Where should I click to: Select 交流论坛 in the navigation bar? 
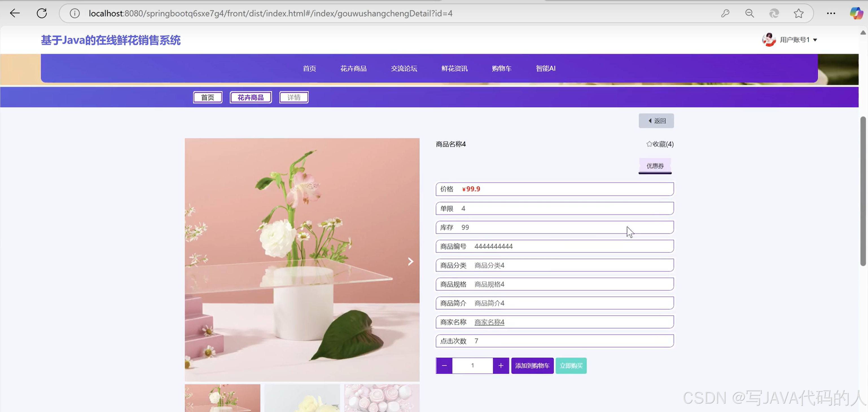coord(404,68)
